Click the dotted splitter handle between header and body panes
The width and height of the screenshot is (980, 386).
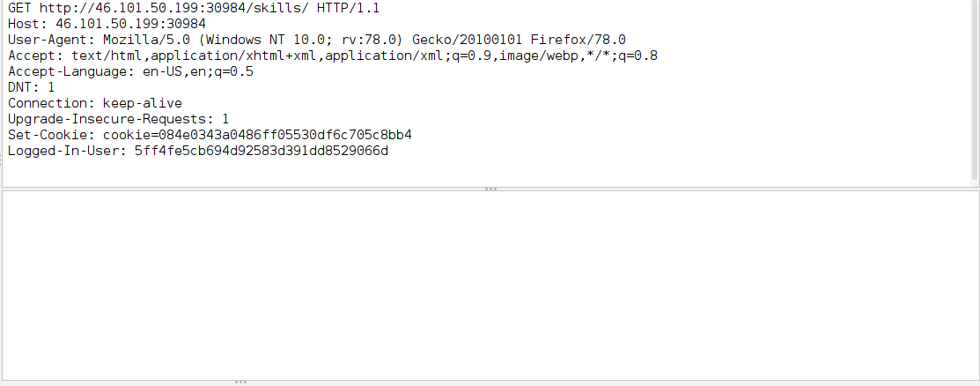[x=491, y=189]
